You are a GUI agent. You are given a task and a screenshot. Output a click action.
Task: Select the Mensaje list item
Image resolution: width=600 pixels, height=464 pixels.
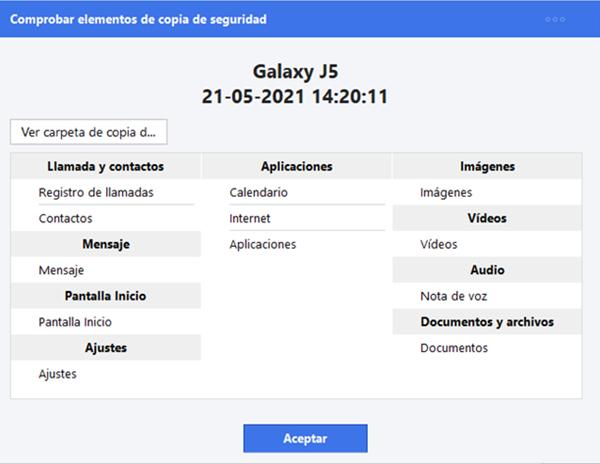[x=61, y=270]
